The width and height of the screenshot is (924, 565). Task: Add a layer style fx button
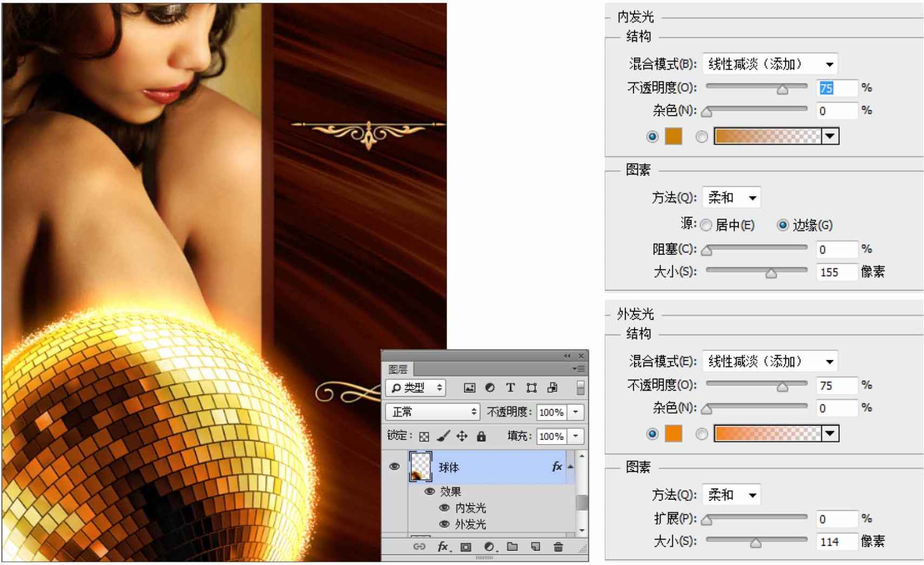click(x=443, y=547)
